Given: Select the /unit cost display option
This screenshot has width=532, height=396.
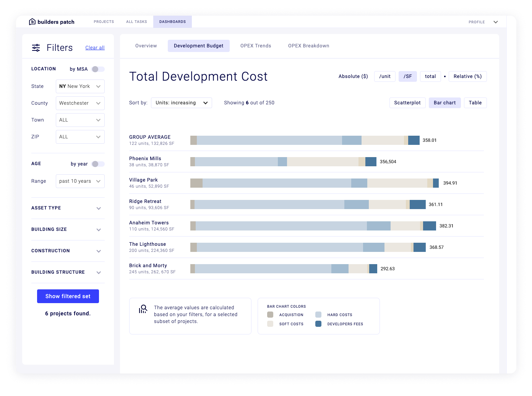Looking at the screenshot, I should [x=384, y=76].
